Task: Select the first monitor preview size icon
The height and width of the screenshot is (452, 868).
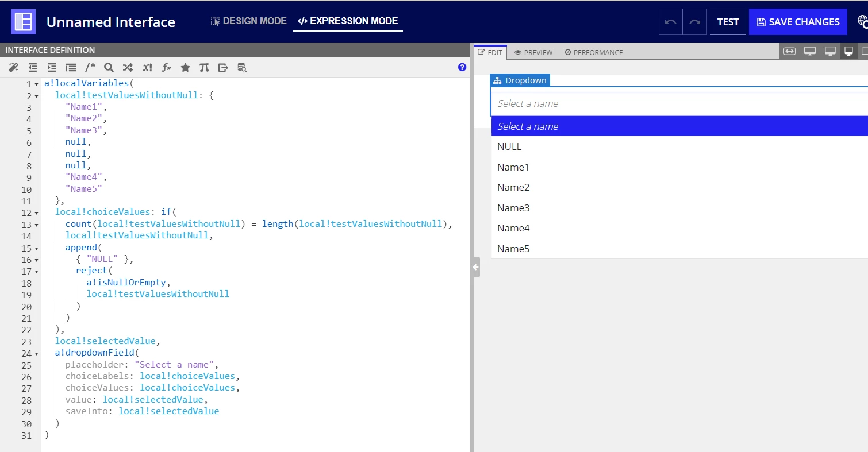Action: pos(810,51)
